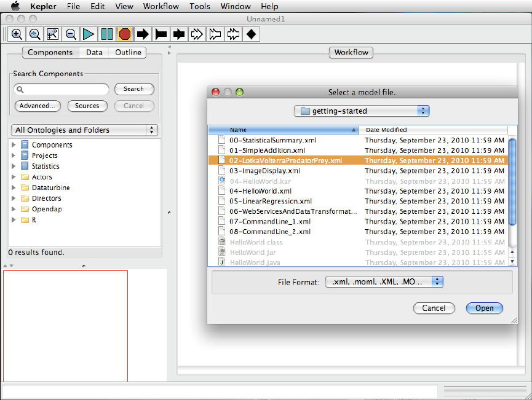Open the Workflow menu
The width and height of the screenshot is (532, 400).
click(161, 6)
